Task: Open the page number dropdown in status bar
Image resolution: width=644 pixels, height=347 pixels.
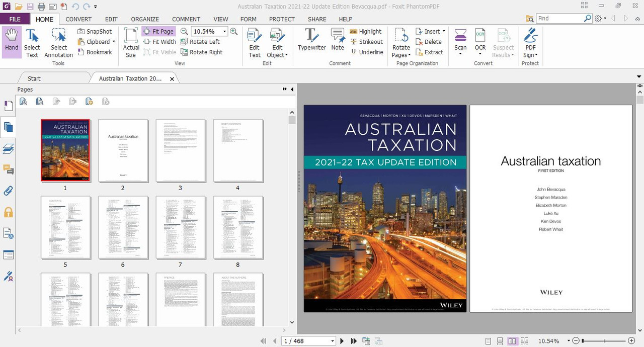Action: [333, 341]
